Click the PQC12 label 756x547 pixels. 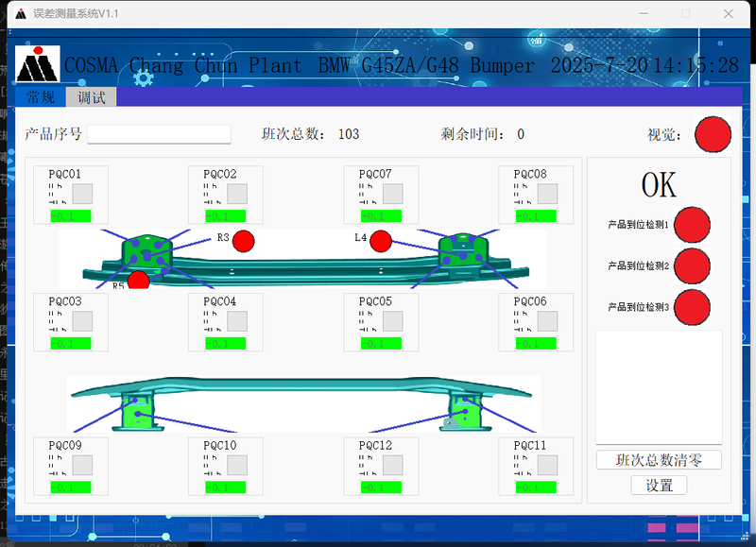click(x=375, y=445)
